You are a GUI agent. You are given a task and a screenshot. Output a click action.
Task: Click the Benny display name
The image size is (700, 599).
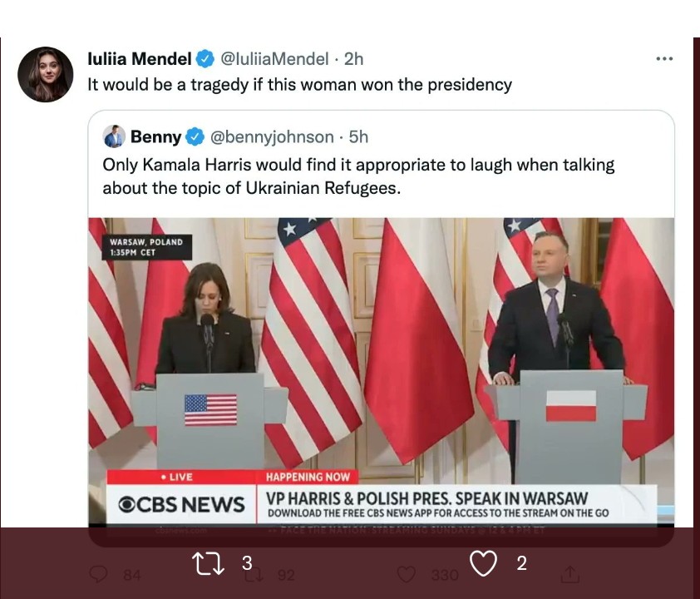155,136
